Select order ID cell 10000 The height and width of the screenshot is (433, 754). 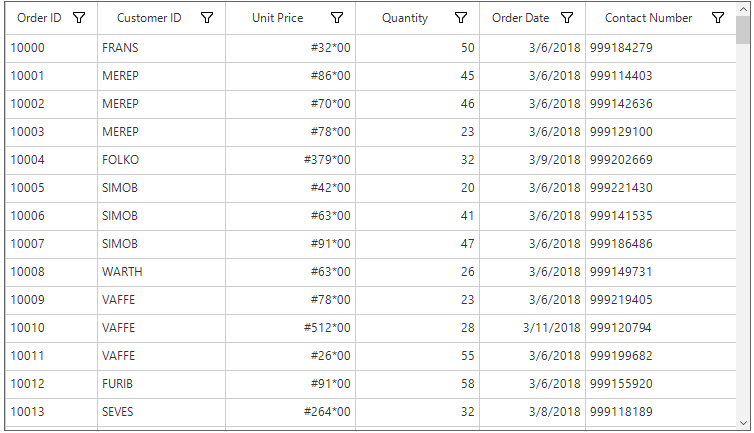click(x=51, y=48)
